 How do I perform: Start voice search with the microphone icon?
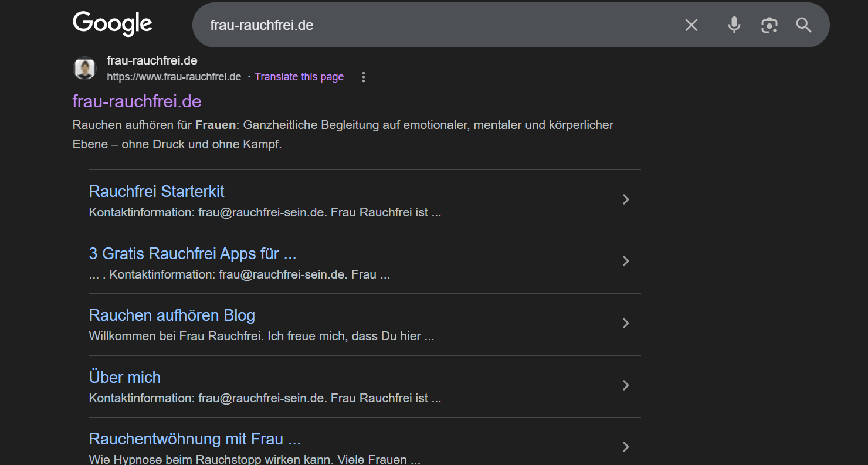[x=734, y=25]
